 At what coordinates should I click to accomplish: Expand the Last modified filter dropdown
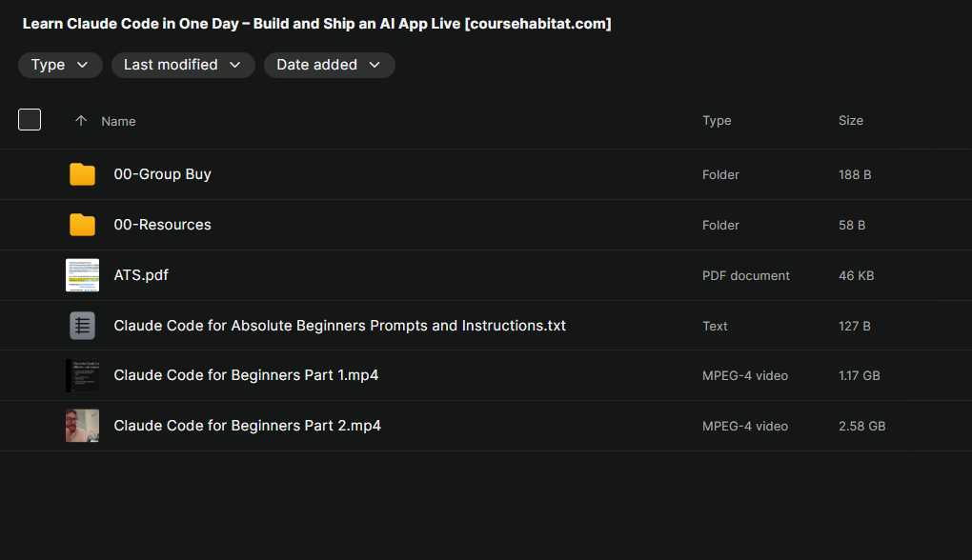coord(183,65)
